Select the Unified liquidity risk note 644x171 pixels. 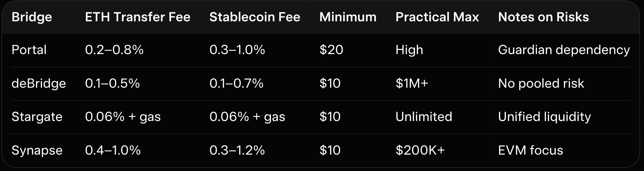tap(544, 117)
